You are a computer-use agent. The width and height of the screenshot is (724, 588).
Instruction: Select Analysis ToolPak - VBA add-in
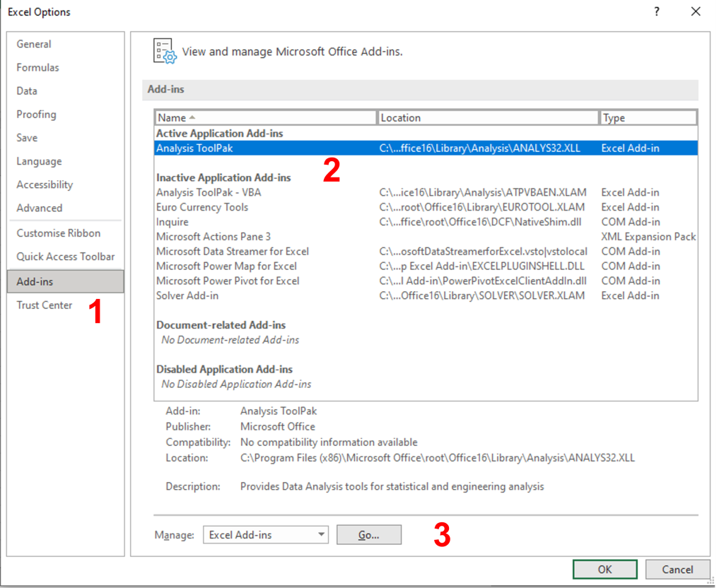click(x=426, y=192)
